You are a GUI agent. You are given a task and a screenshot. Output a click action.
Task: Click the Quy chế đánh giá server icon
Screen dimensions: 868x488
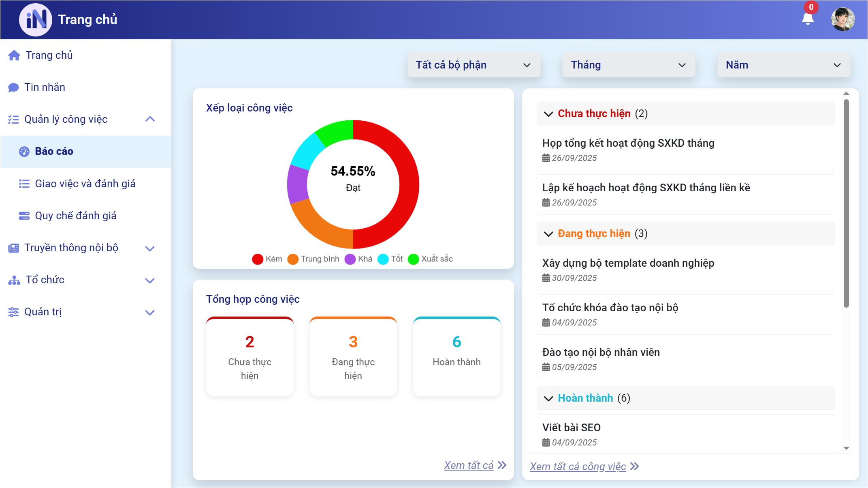coord(24,216)
